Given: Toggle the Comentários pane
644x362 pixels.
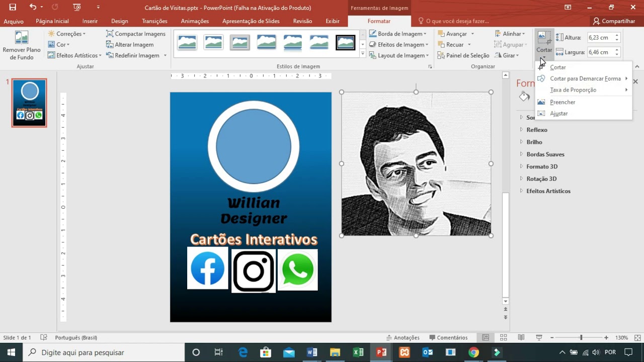Looking at the screenshot, I should 448,337.
